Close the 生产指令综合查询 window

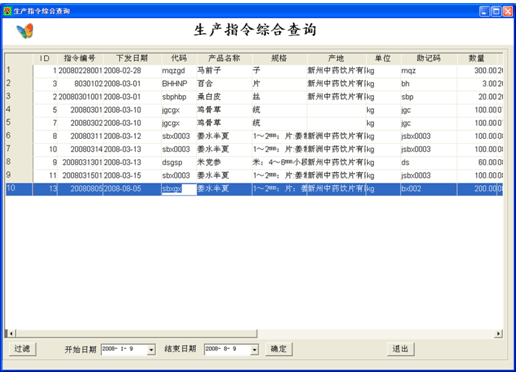point(508,12)
